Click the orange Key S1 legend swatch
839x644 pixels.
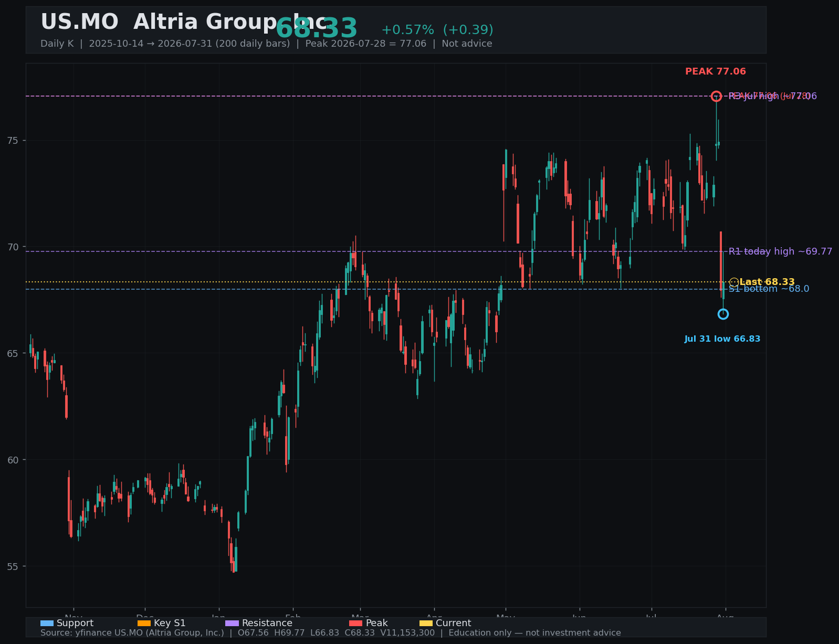coord(144,623)
